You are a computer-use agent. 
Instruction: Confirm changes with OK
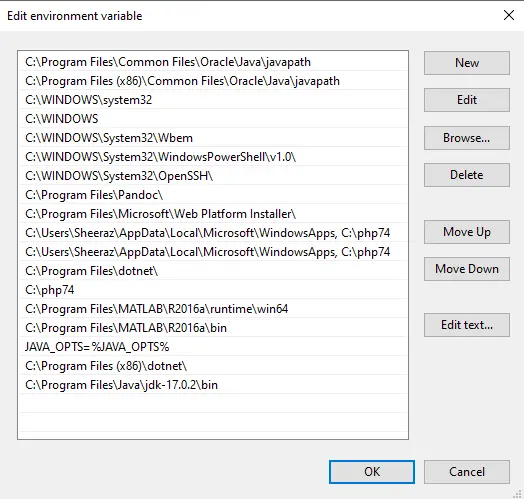[x=372, y=472]
